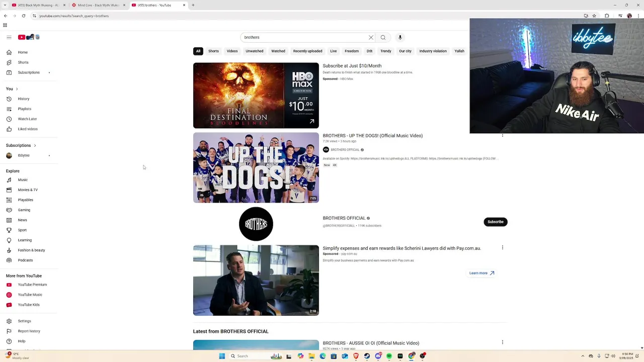This screenshot has height=362, width=644.
Task: Open browser apps grid in bookmarks bar
Action: [5, 25]
